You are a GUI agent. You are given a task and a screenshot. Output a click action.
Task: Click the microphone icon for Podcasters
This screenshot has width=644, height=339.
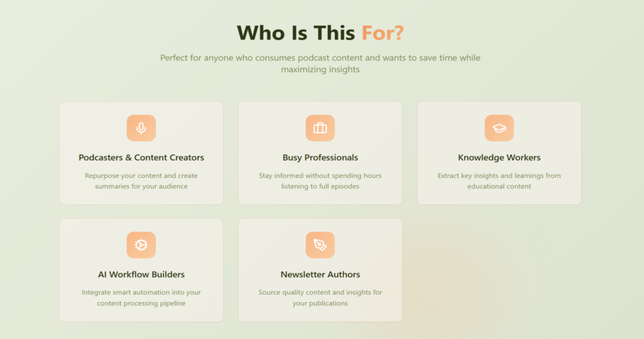point(141,128)
